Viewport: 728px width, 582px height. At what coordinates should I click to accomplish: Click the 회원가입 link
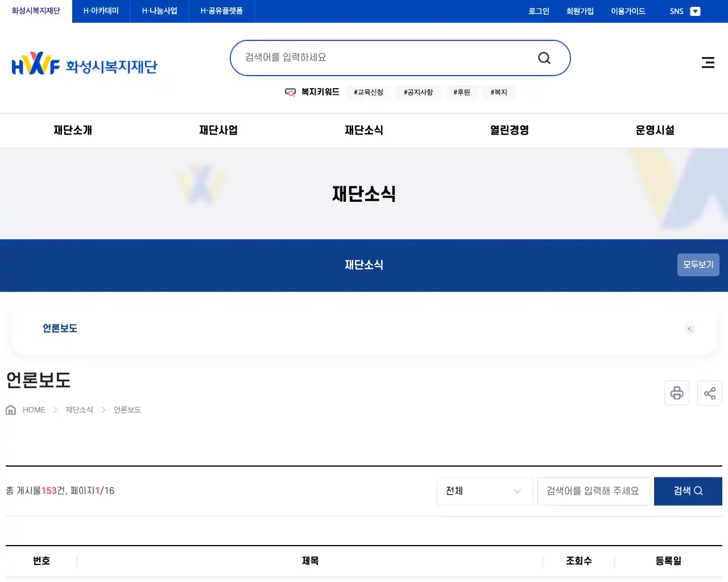pyautogui.click(x=580, y=11)
